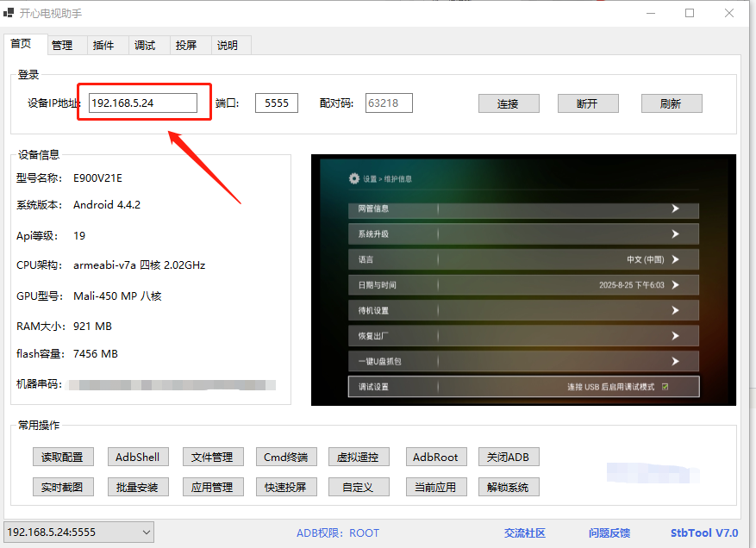Click the Mali-450 MP 八核 text
This screenshot has height=548, width=756.
pyautogui.click(x=117, y=296)
